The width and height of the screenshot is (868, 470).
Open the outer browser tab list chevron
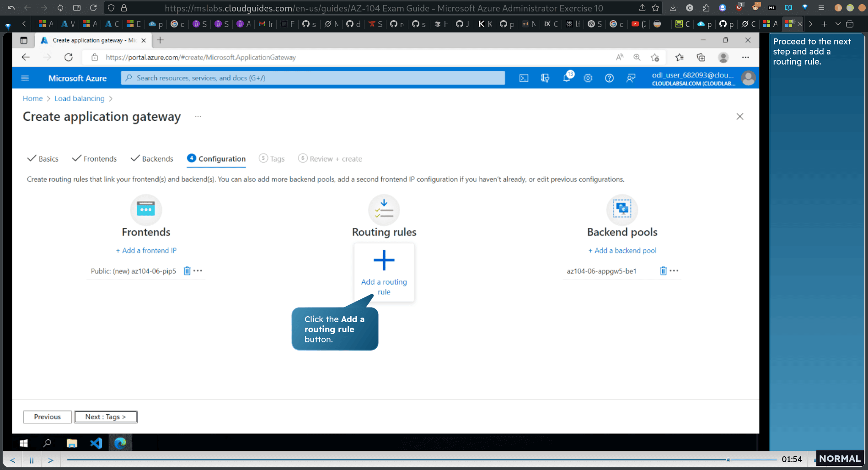pos(838,24)
